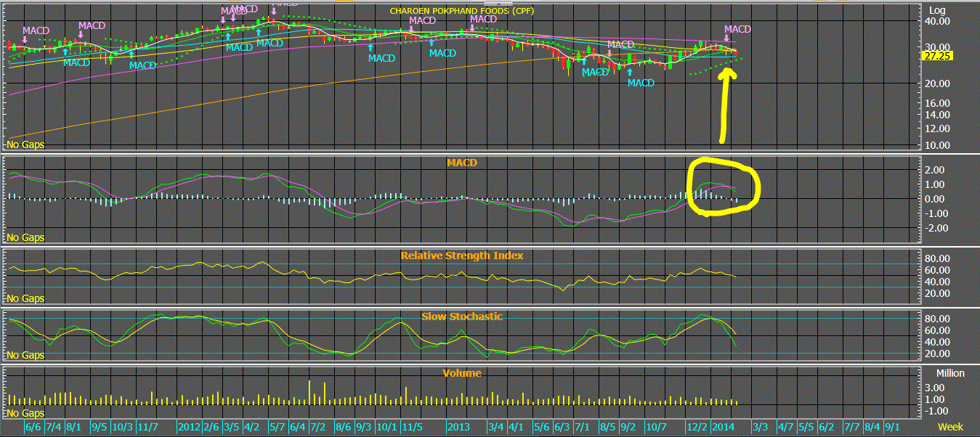
Task: Select the 2014 year label on time axis
Action: tap(724, 427)
